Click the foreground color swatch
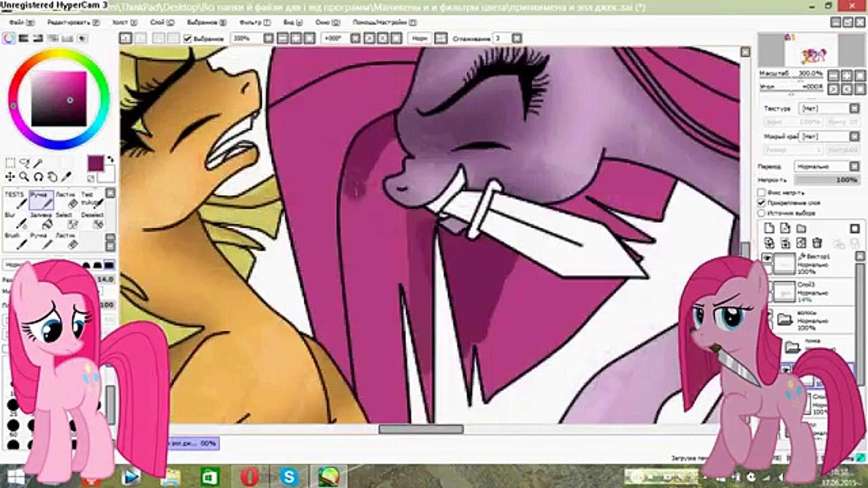Screen dimensions: 868x488 (x=95, y=164)
